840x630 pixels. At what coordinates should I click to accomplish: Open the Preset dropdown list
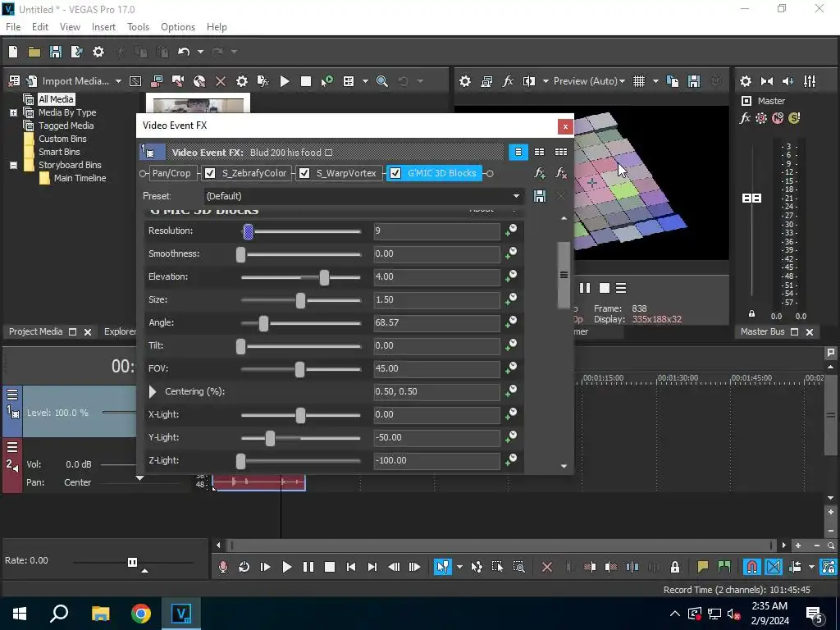coord(516,196)
